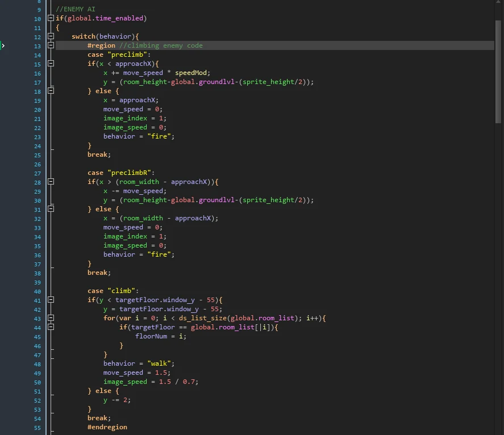Screen dimensions: 504x435
Task: Collapse the if(global.time_enabled) block fold marker
Action: (51, 18)
